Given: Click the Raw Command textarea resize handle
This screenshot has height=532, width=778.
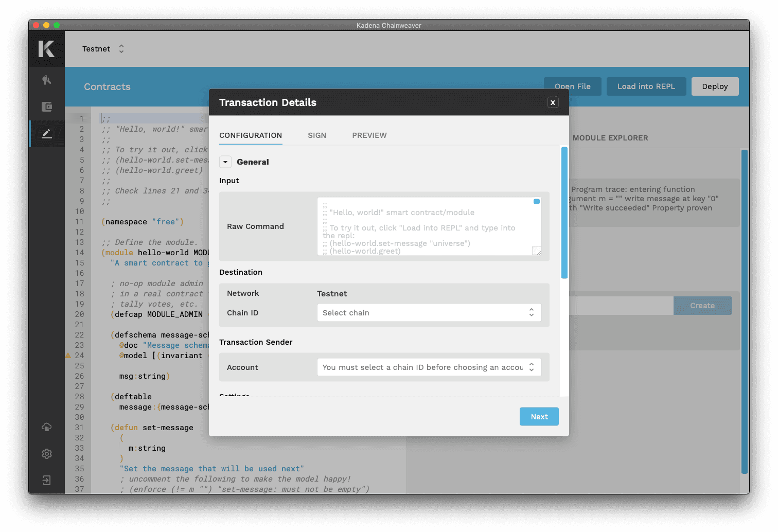Looking at the screenshot, I should point(537,251).
